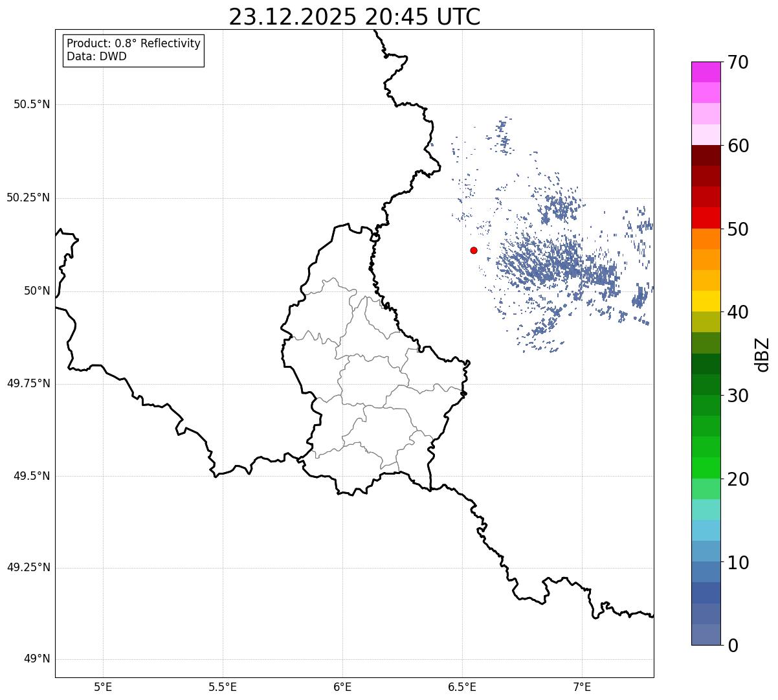Click the 49°N latitude tick label

(x=37, y=659)
